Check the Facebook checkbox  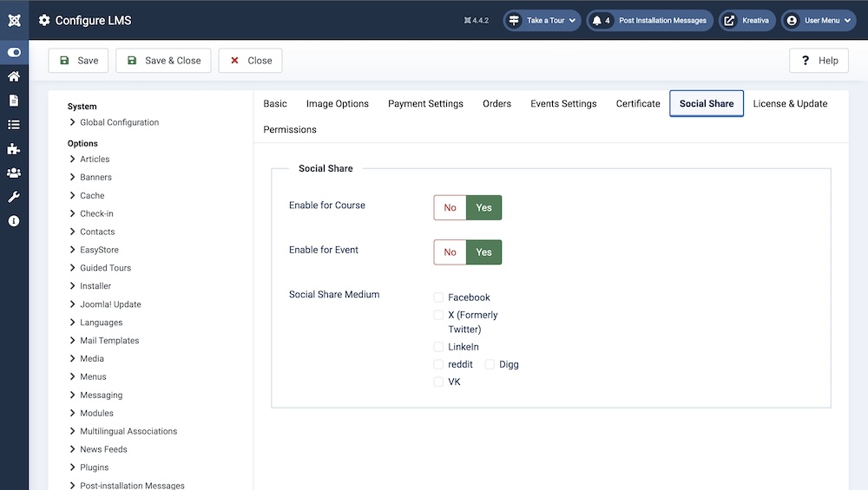click(438, 297)
